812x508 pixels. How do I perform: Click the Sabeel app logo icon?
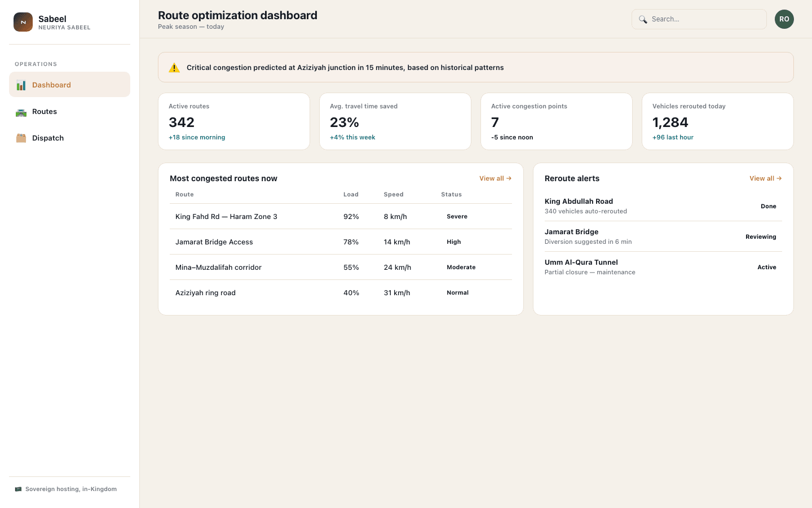(23, 22)
